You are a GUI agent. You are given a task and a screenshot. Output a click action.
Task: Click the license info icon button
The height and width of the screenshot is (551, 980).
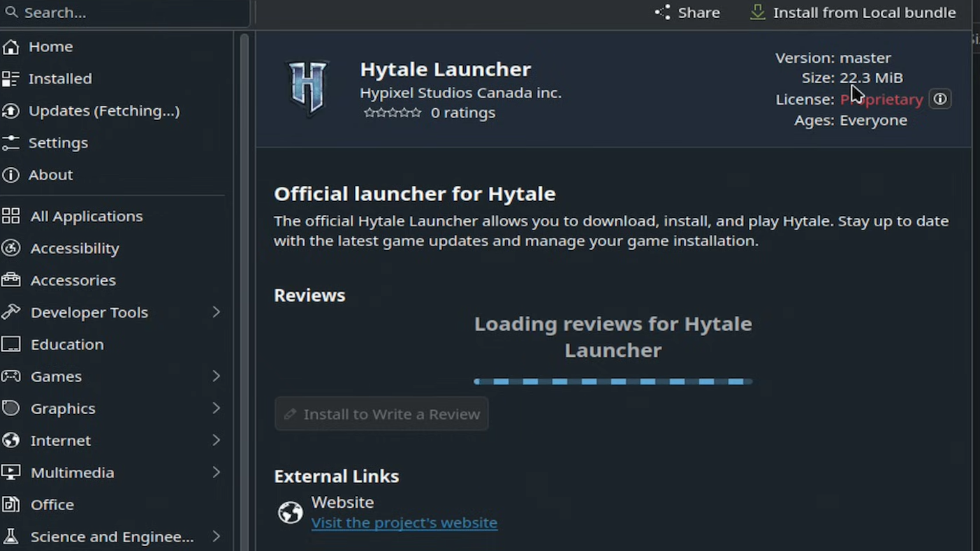click(x=940, y=99)
